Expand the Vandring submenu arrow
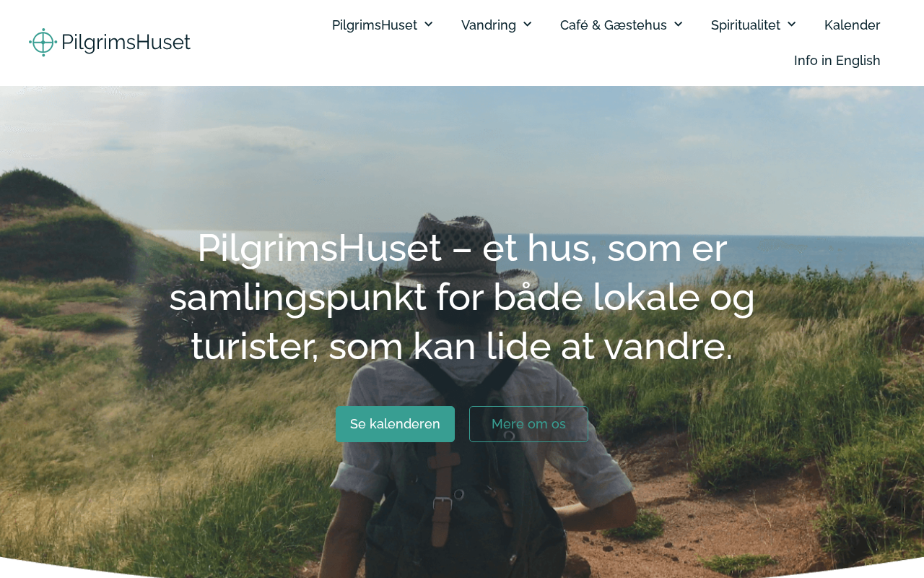The height and width of the screenshot is (578, 924). click(528, 25)
